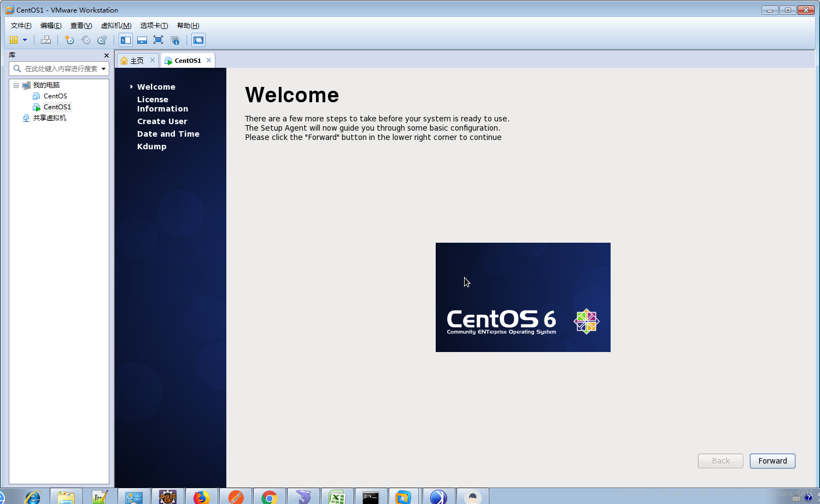Toggle the library sidebar view icon
820x504 pixels.
tap(126, 40)
